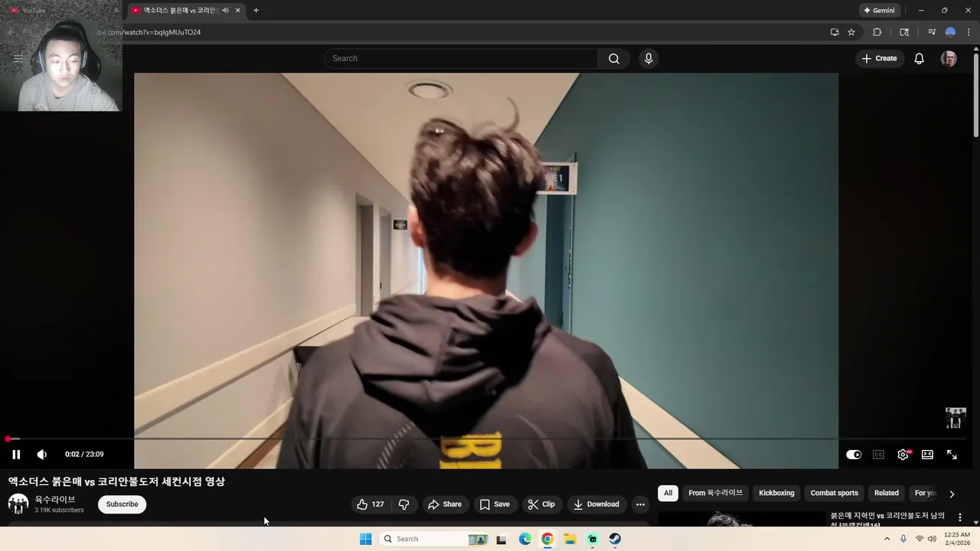Close the active YouTube video tab
This screenshot has height=551, width=980.
coord(238,10)
